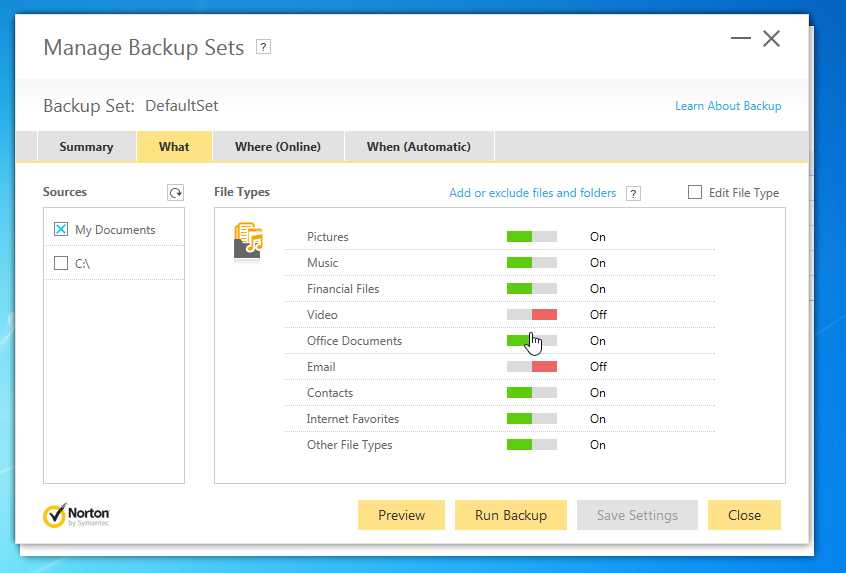Close the window with the X icon
This screenshot has width=846, height=573.
[x=771, y=39]
